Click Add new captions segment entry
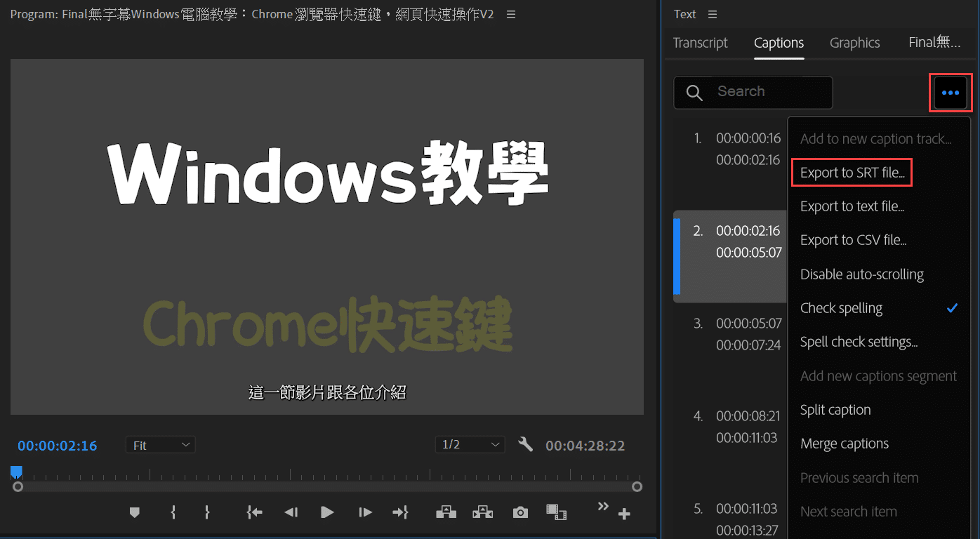This screenshot has width=980, height=539. (x=879, y=376)
